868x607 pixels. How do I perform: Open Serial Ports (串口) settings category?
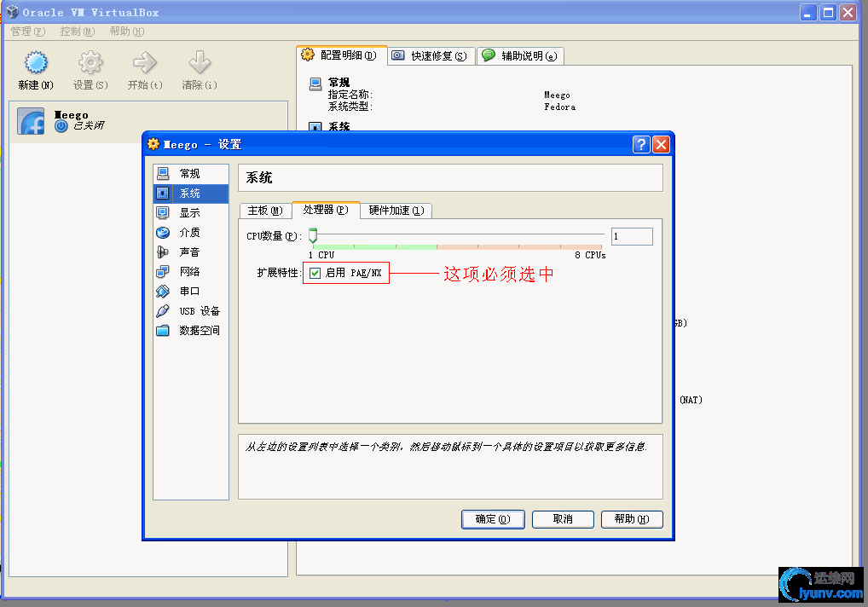190,291
